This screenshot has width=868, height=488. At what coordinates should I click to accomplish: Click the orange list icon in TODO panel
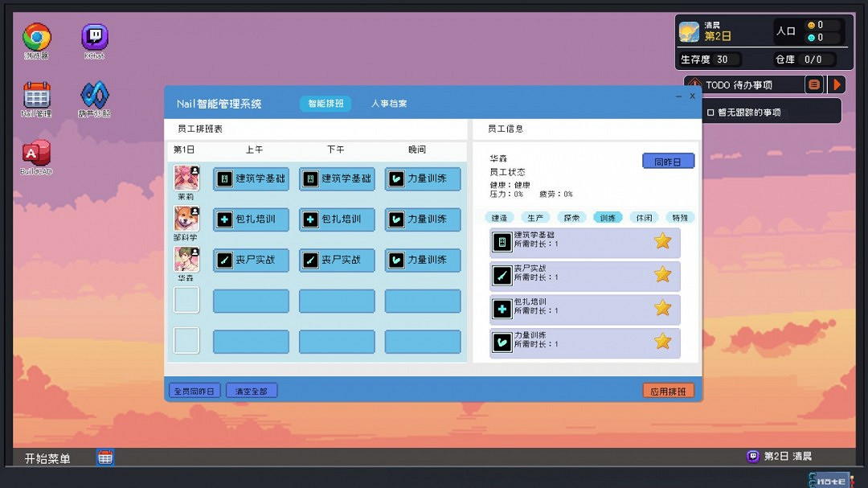[x=813, y=84]
